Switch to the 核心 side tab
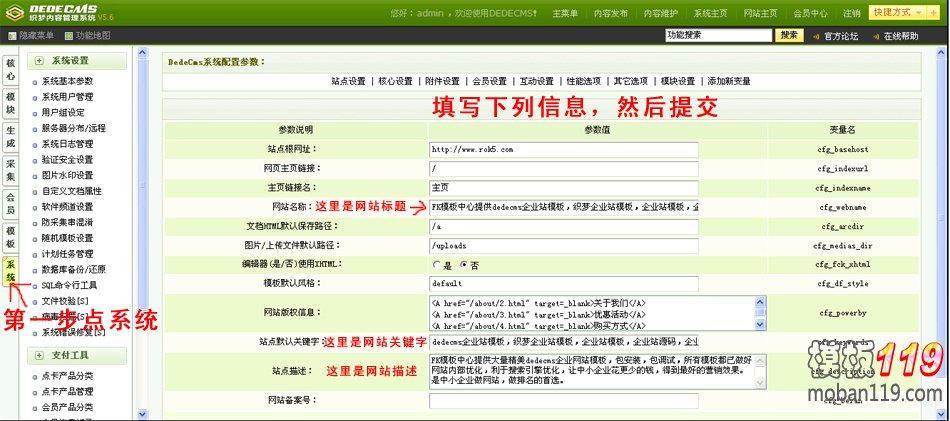 click(x=11, y=69)
